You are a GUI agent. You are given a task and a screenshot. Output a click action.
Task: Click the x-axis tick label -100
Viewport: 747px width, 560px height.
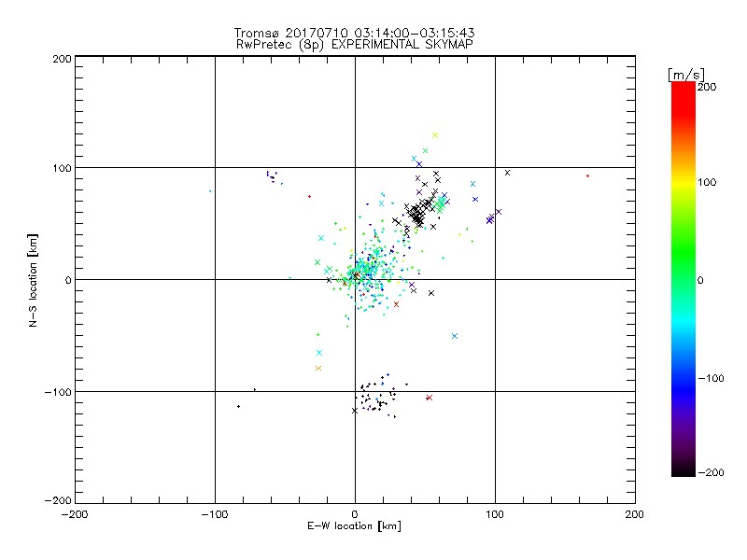(x=215, y=514)
